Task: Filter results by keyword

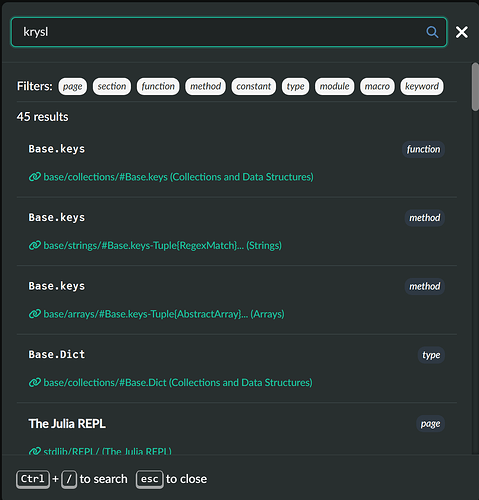Action: (422, 86)
